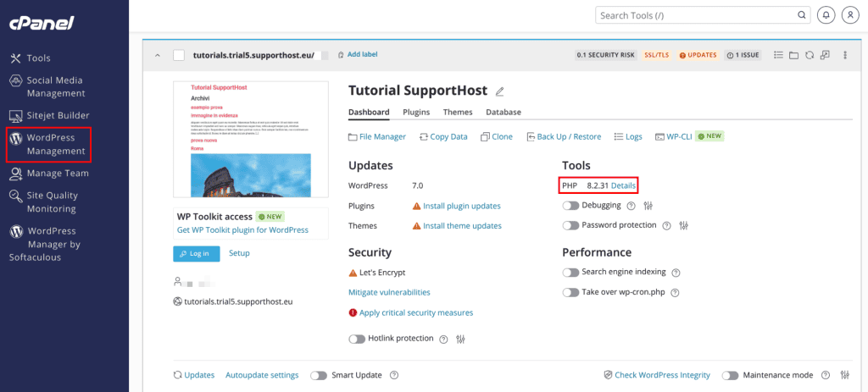This screenshot has width=868, height=392.
Task: Click Check WordPress Integrity
Action: pos(657,375)
